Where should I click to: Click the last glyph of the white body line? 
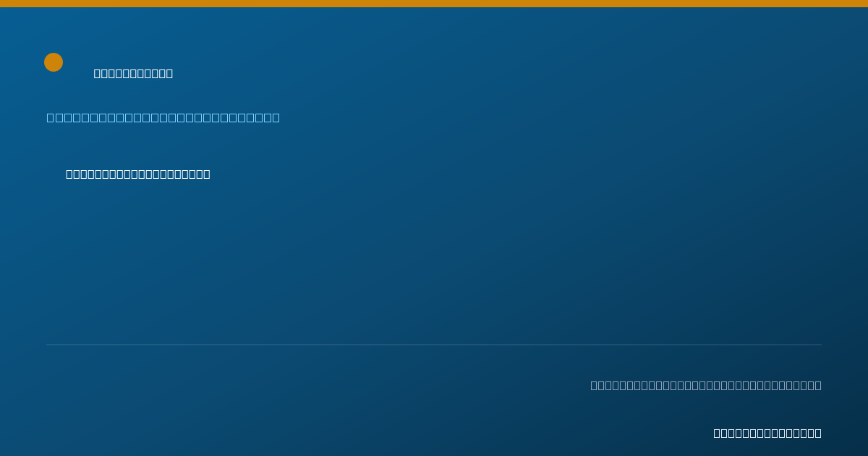207,174
